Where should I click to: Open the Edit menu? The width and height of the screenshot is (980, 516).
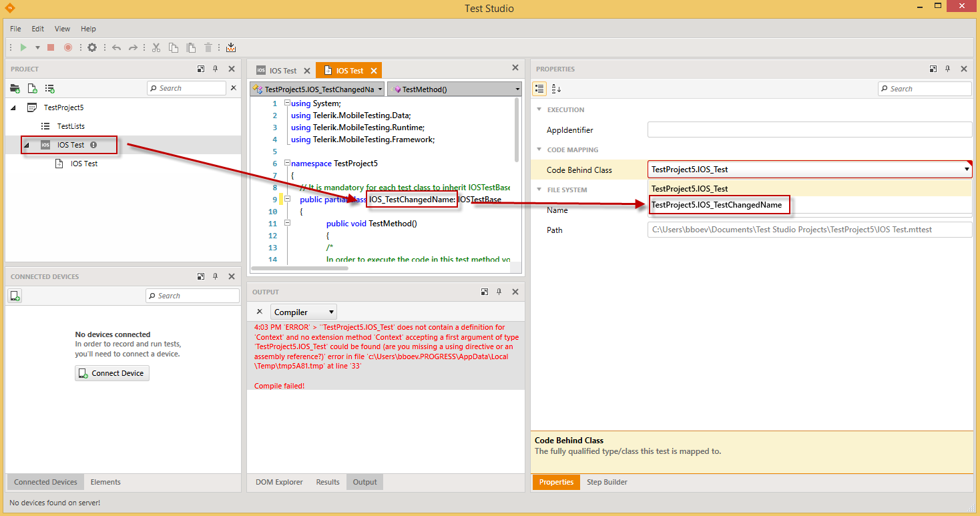point(38,29)
